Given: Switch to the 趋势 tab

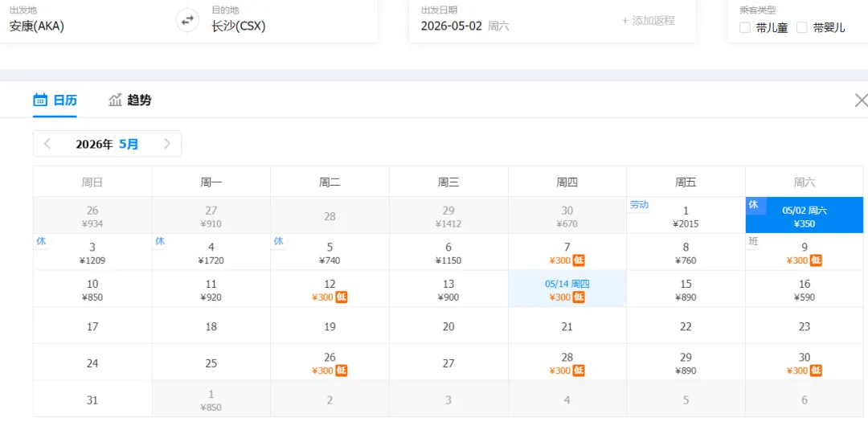Looking at the screenshot, I should pos(139,100).
